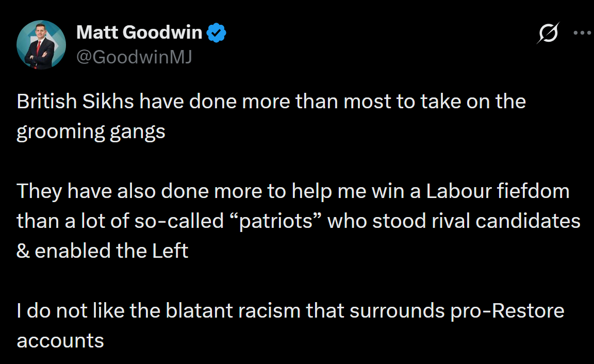Click the line "& enabled the Left"
The height and width of the screenshot is (364, 594).
[102, 251]
